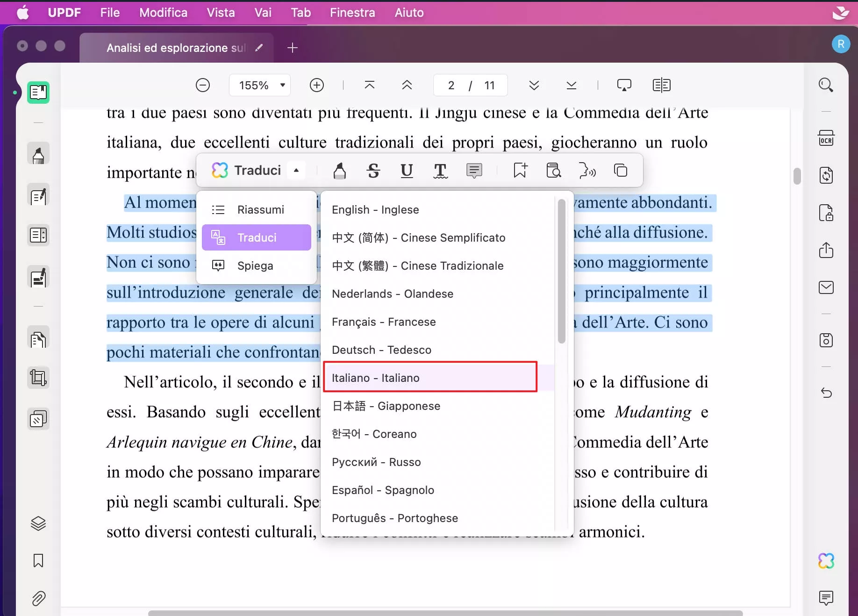858x616 pixels.
Task: Copy the selected text
Action: pyautogui.click(x=621, y=171)
